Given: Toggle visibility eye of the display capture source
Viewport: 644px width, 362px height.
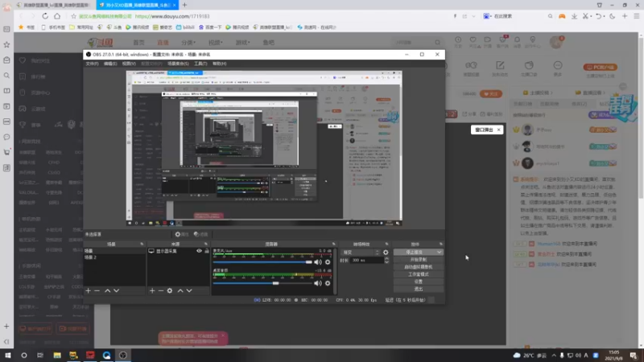Looking at the screenshot, I should point(199,251).
